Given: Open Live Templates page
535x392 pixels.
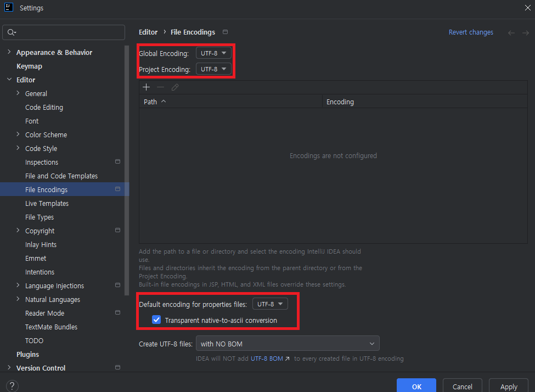Looking at the screenshot, I should (47, 203).
